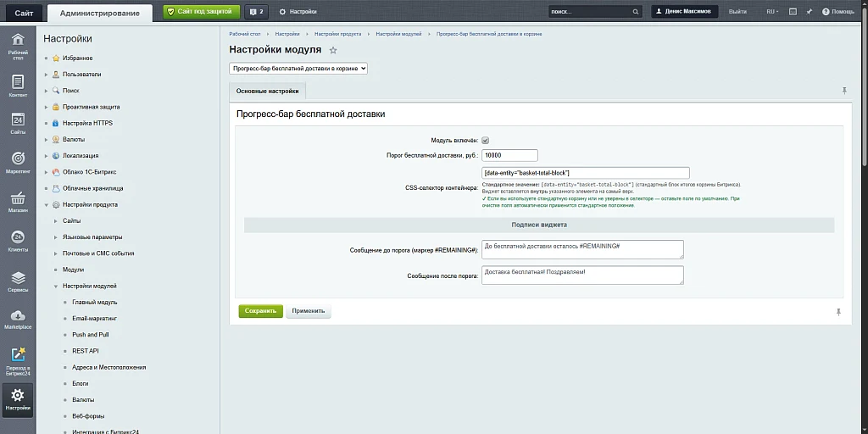Expand the Локализация tree node
Screen dimensions: 868x434
tap(47, 156)
